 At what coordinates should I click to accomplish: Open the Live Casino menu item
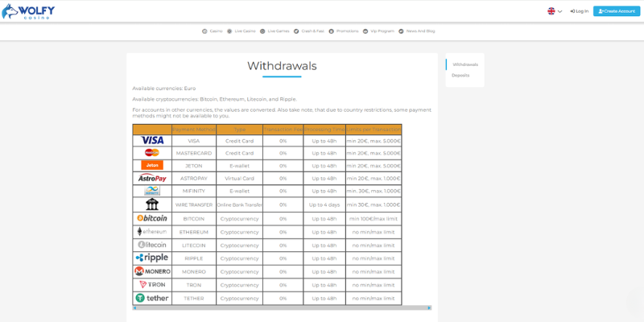click(241, 31)
